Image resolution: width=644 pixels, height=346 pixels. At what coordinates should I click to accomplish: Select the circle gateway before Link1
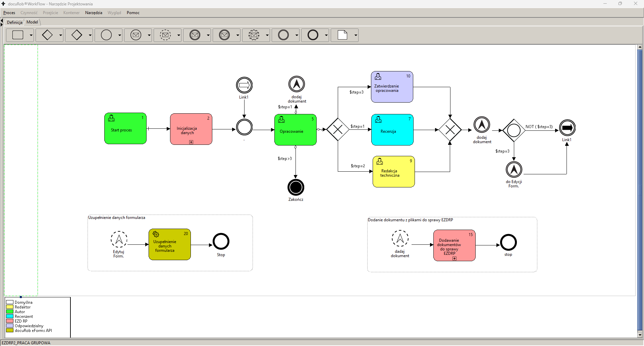(514, 130)
